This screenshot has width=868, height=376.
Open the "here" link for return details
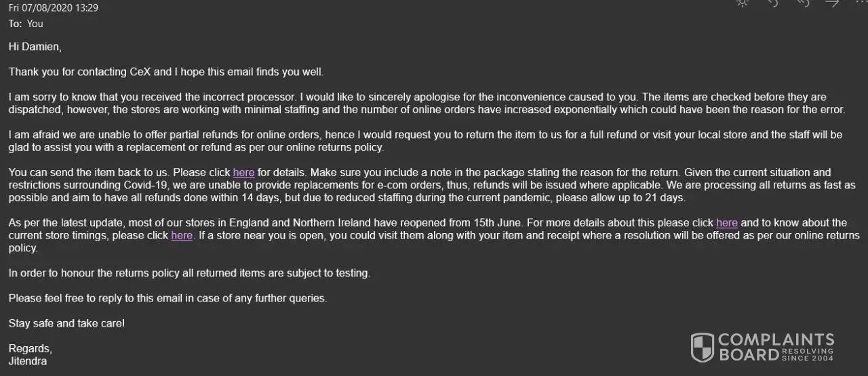click(x=243, y=173)
